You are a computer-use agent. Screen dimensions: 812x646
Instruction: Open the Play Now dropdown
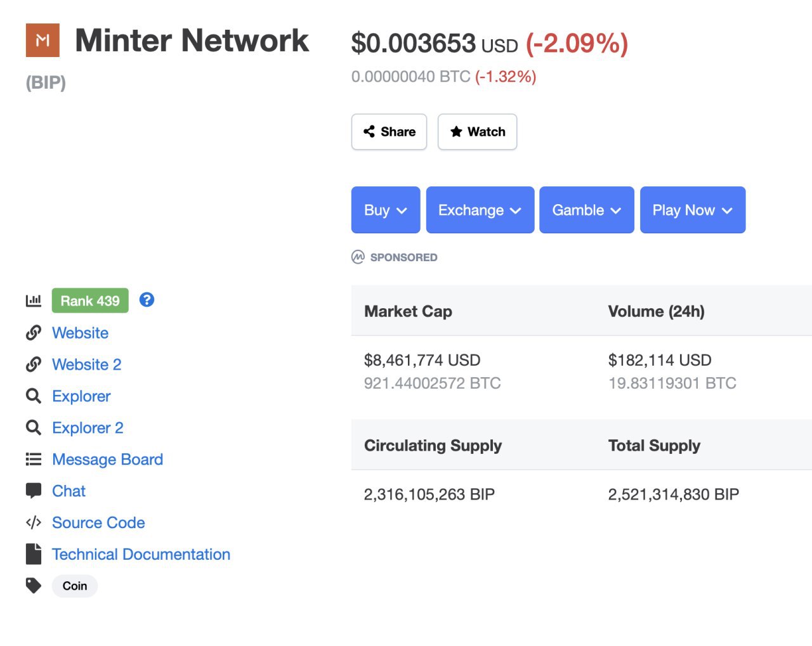[693, 210]
